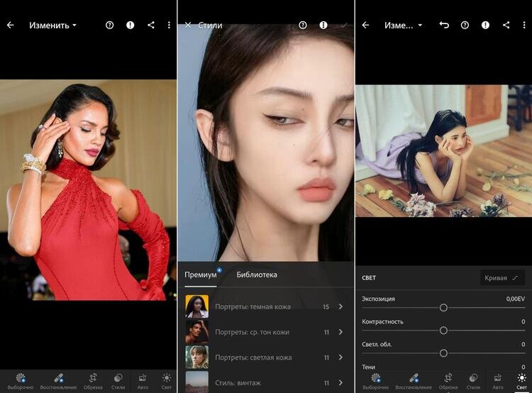Open help icon in Стили screen
The width and height of the screenshot is (532, 393).
tap(303, 25)
